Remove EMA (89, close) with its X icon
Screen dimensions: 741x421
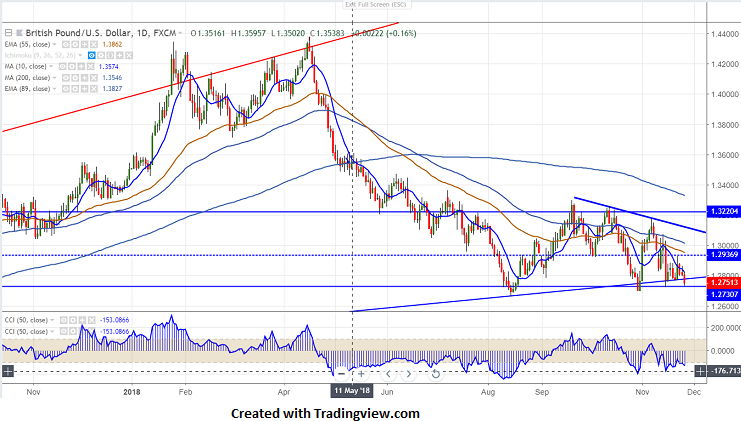point(94,88)
